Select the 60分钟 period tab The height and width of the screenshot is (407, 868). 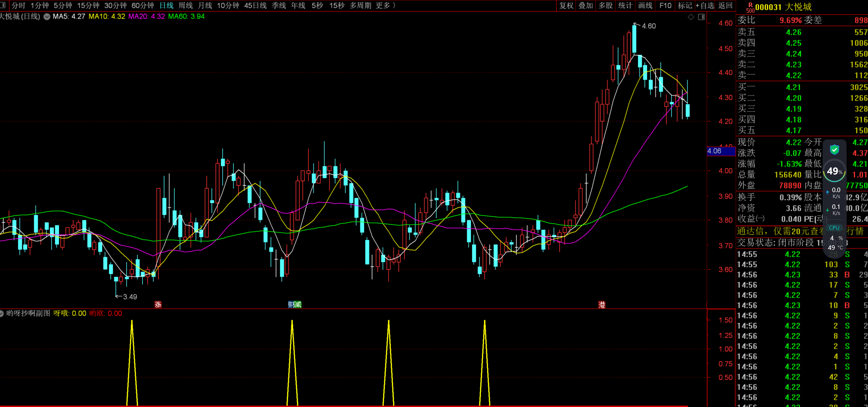pyautogui.click(x=143, y=5)
